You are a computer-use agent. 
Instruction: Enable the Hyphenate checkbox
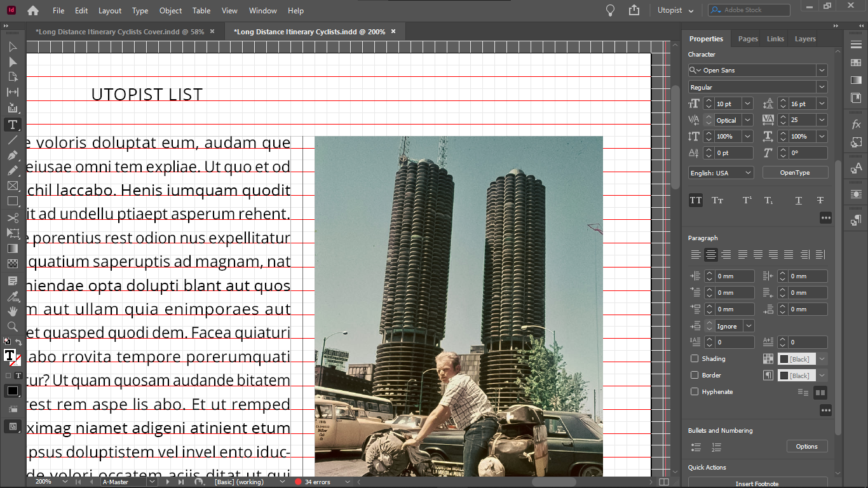tap(694, 391)
